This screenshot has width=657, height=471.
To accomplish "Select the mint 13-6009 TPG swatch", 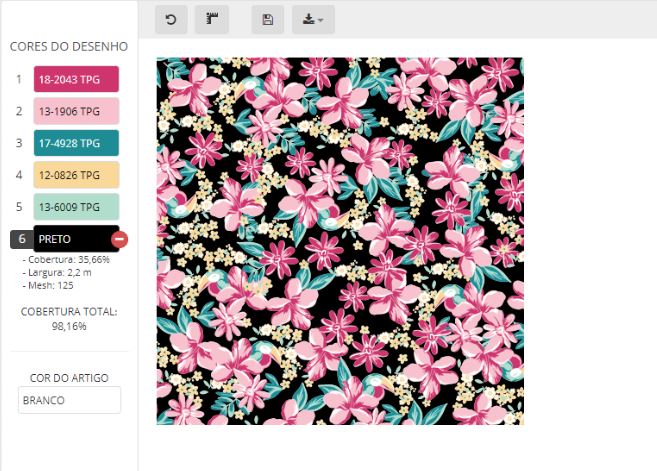I will [76, 207].
